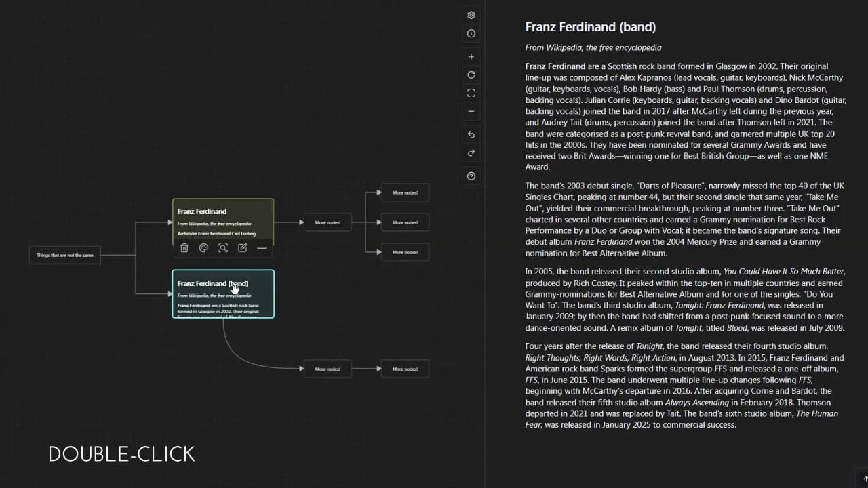Undo the last action
Viewport: 868px width, 488px height.
[x=471, y=134]
